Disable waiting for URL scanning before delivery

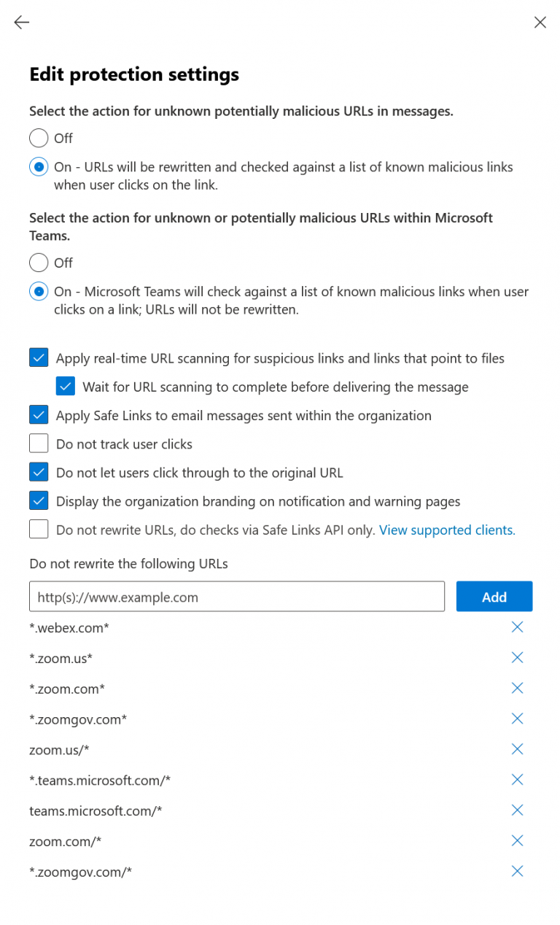point(66,386)
